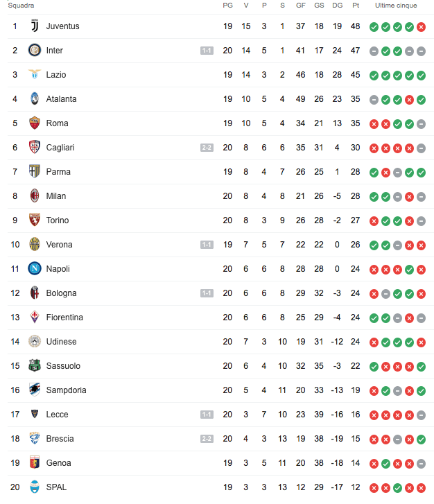The width and height of the screenshot is (434, 504).
Task: Select the Lazio eagle crest
Action: point(35,75)
